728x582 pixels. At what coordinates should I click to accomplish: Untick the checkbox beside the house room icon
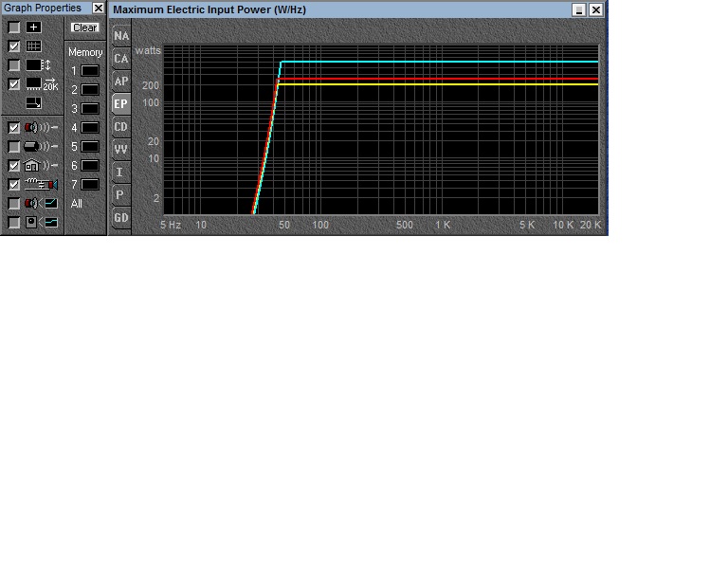click(14, 166)
